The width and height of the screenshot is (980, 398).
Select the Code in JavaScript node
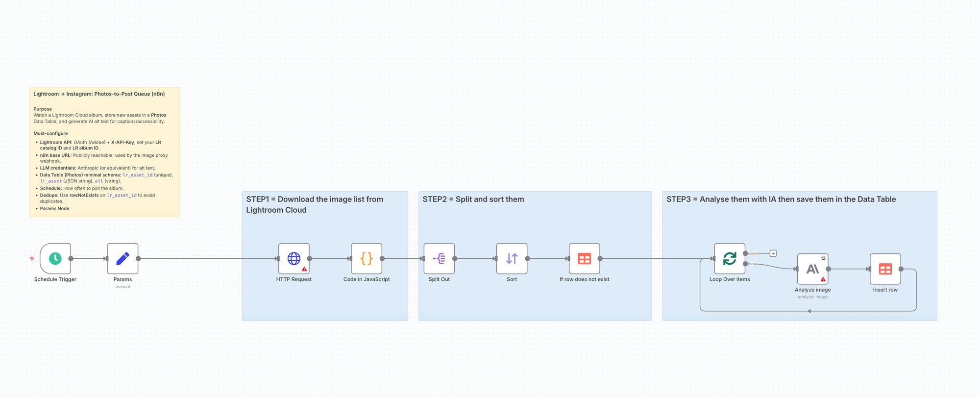click(x=367, y=258)
